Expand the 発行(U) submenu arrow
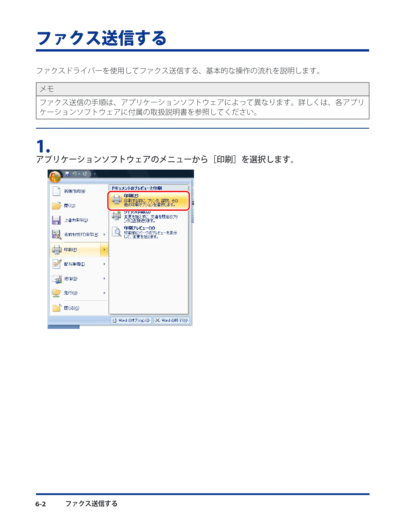414x532 pixels. click(x=104, y=293)
